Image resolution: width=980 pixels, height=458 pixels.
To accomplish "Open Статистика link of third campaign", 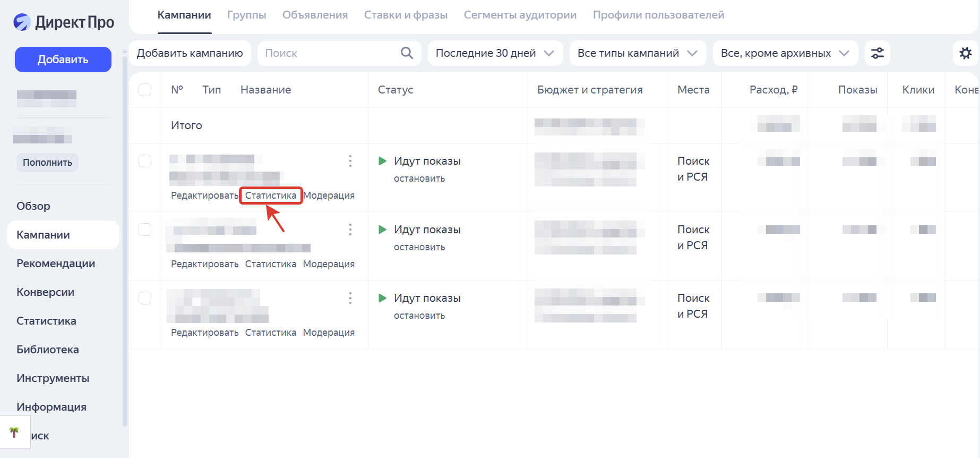I will tap(271, 333).
